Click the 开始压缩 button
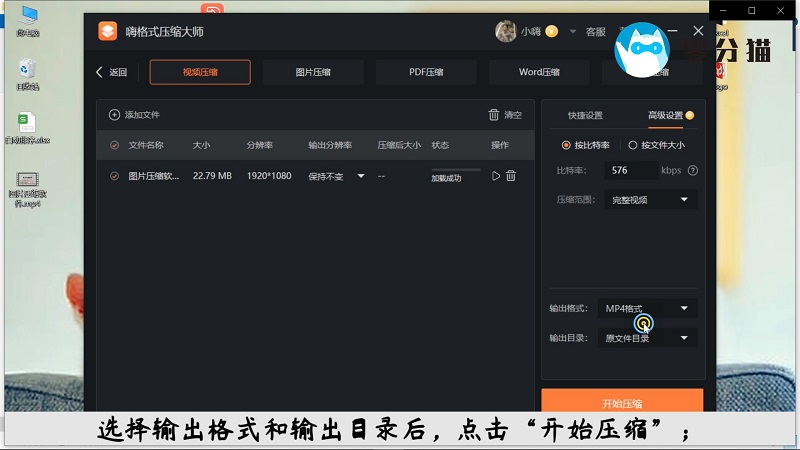This screenshot has height=450, width=800. click(622, 402)
